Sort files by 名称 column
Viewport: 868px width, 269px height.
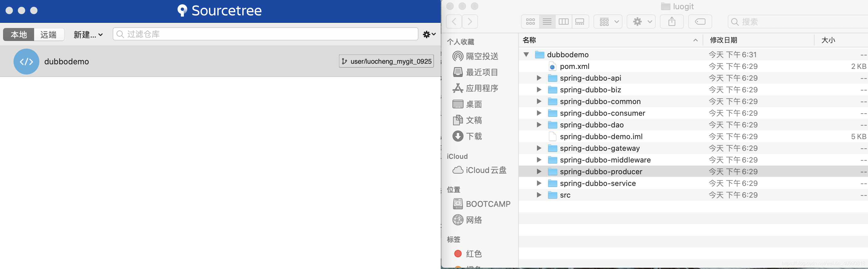pos(610,40)
